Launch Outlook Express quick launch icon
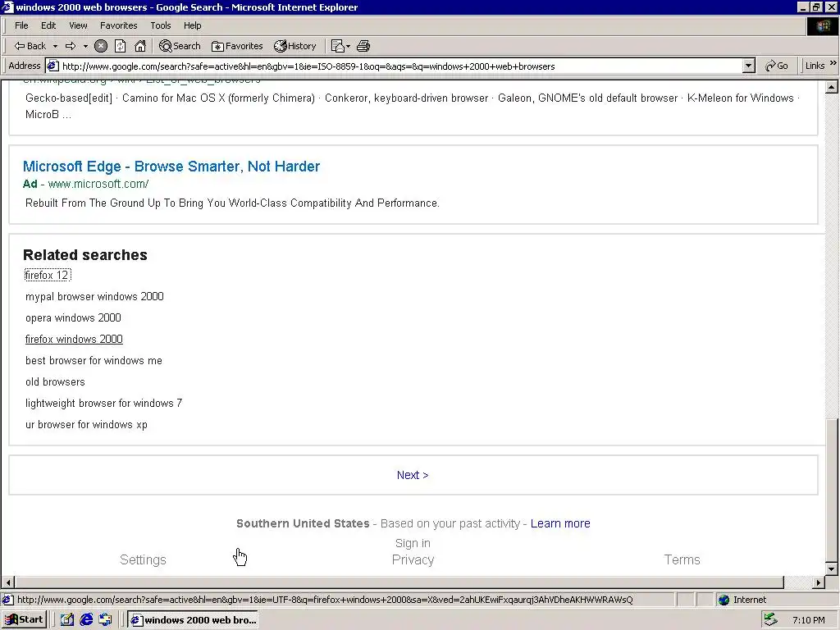Viewport: 840px width, 630px height. [x=106, y=620]
